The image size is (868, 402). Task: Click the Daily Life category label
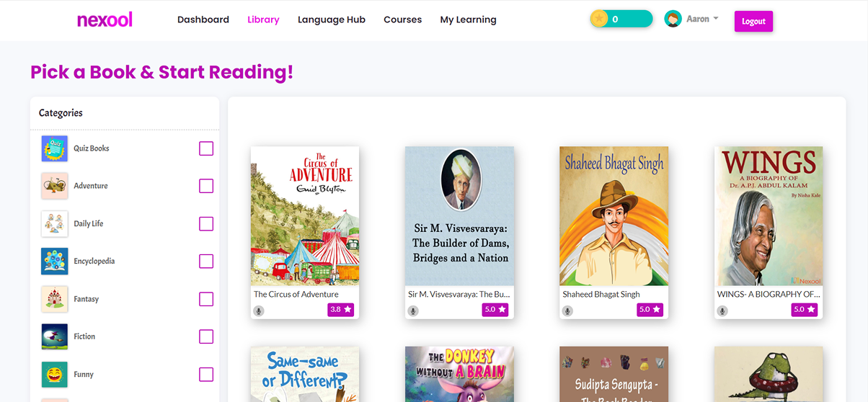89,224
